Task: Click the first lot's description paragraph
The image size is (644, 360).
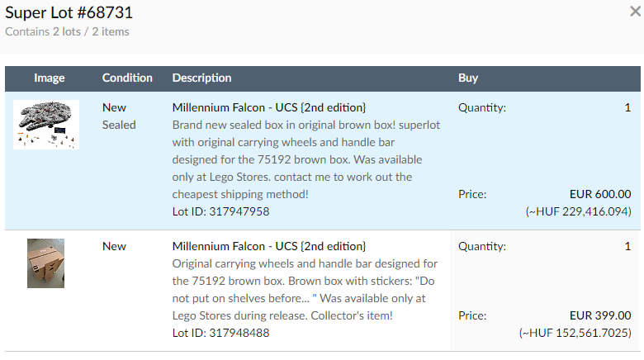Action: [306, 159]
